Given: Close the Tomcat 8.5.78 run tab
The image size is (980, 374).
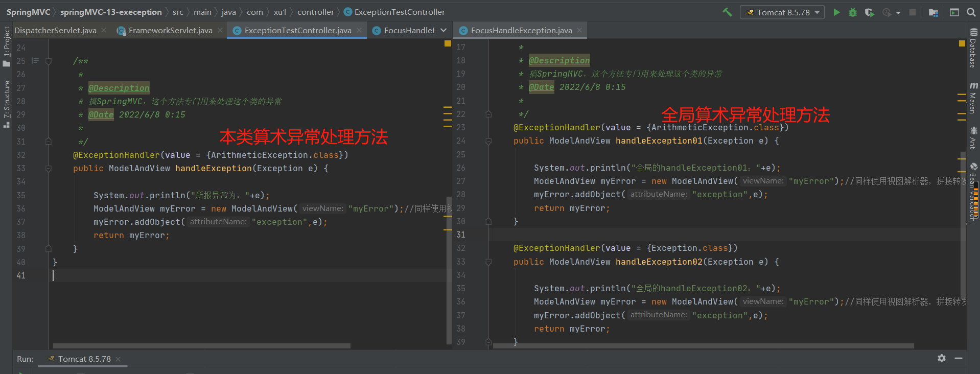Looking at the screenshot, I should point(118,359).
